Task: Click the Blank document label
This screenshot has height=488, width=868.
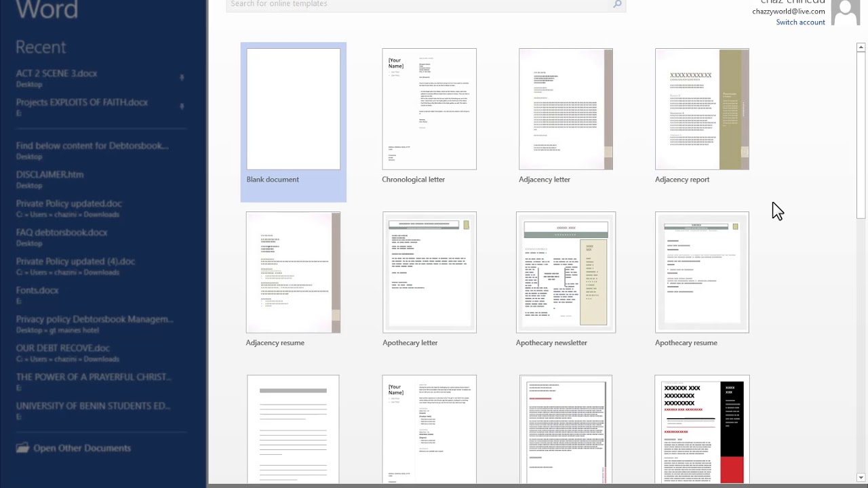Action: tap(273, 180)
